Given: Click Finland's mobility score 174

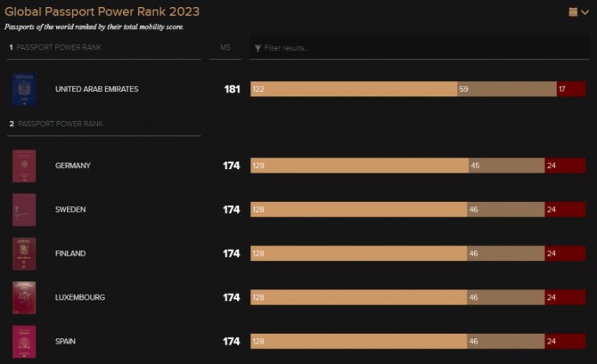Looking at the screenshot, I should click(x=232, y=254).
